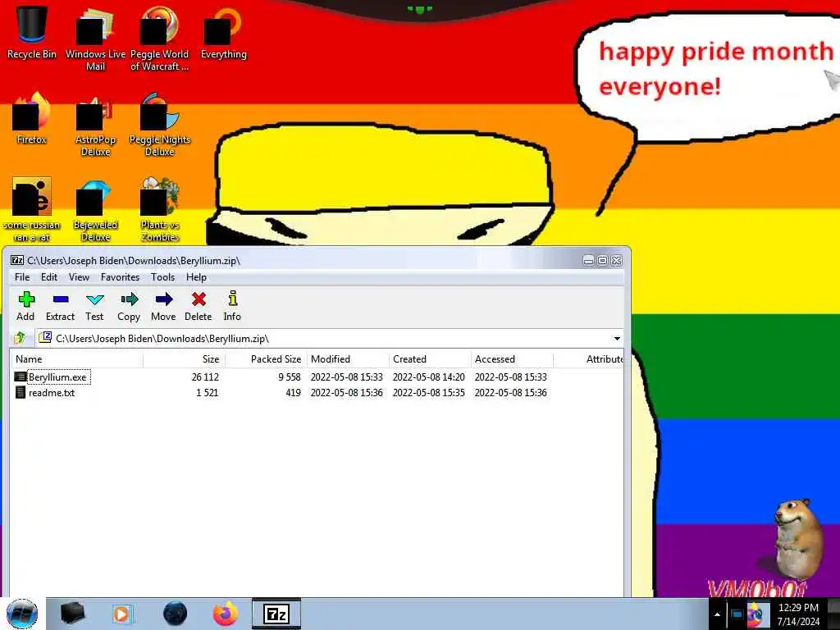Open Plants vs Zombies desktop shortcut
The image size is (840, 630).
coord(160,210)
